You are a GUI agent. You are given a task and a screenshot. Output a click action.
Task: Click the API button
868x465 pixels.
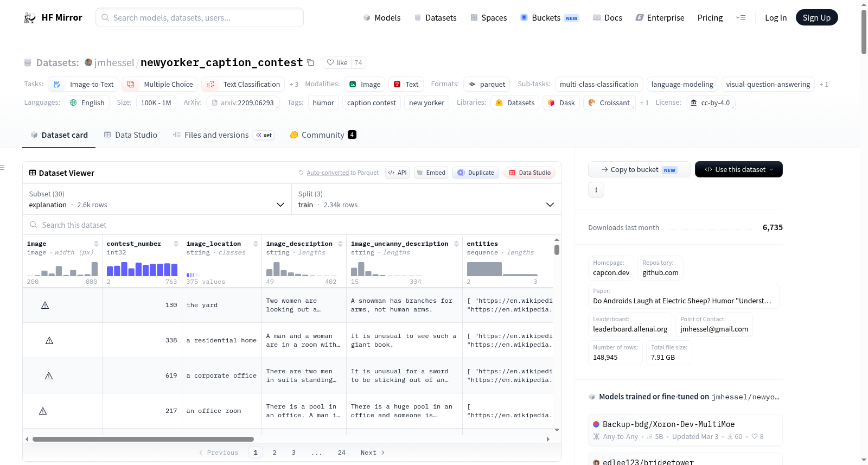397,173
